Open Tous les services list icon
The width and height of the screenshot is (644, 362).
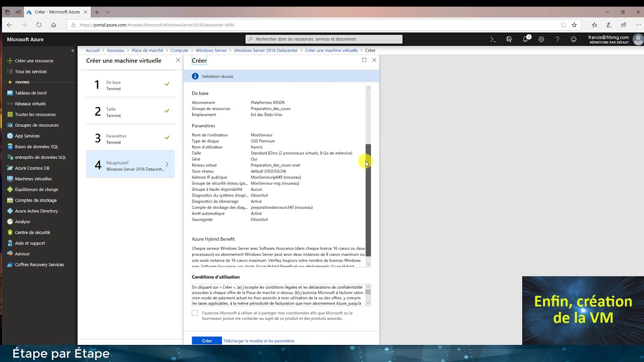point(10,71)
